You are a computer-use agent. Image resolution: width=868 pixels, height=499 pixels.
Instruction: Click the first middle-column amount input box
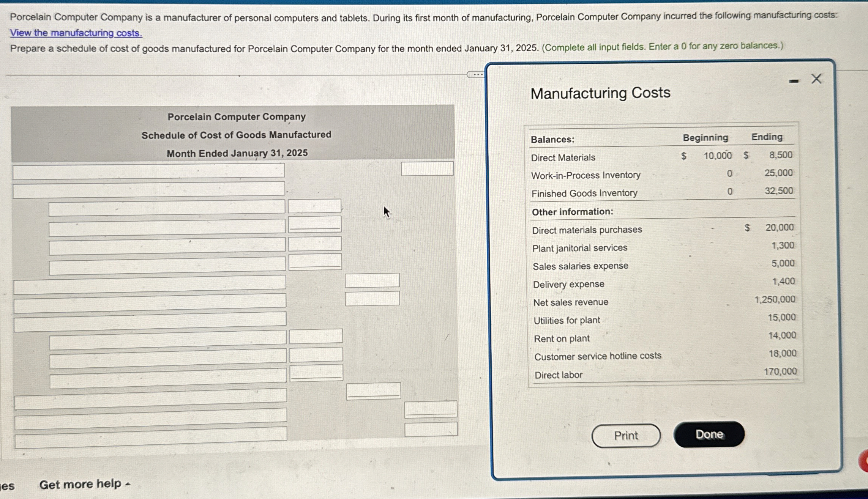[372, 280]
